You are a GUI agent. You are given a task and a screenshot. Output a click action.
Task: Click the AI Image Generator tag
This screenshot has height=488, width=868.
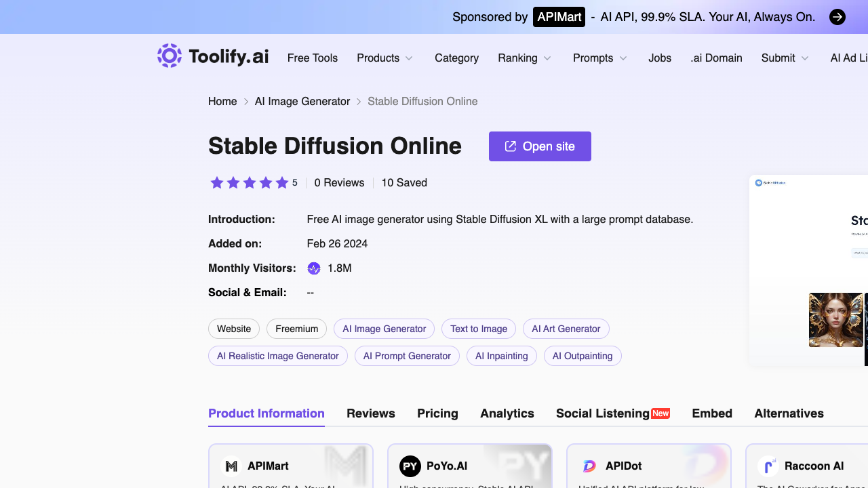click(384, 329)
